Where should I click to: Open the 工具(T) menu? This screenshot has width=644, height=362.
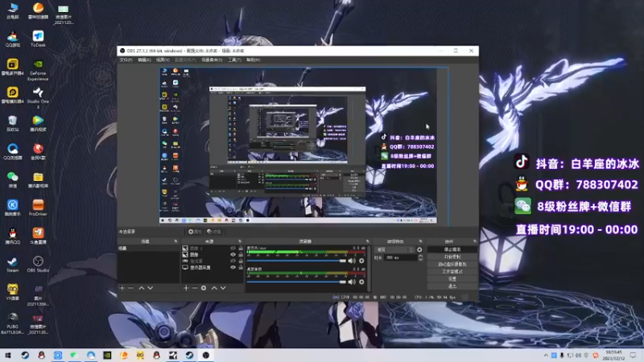(x=234, y=60)
